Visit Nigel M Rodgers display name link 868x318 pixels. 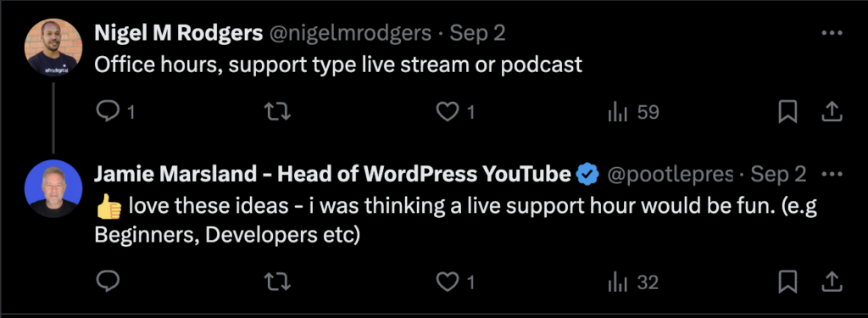178,34
